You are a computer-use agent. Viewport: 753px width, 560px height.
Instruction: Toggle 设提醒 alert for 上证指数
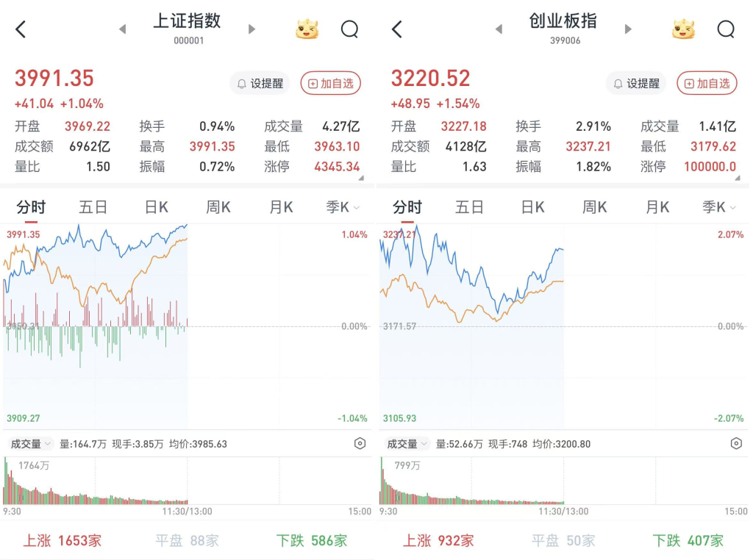[x=260, y=84]
